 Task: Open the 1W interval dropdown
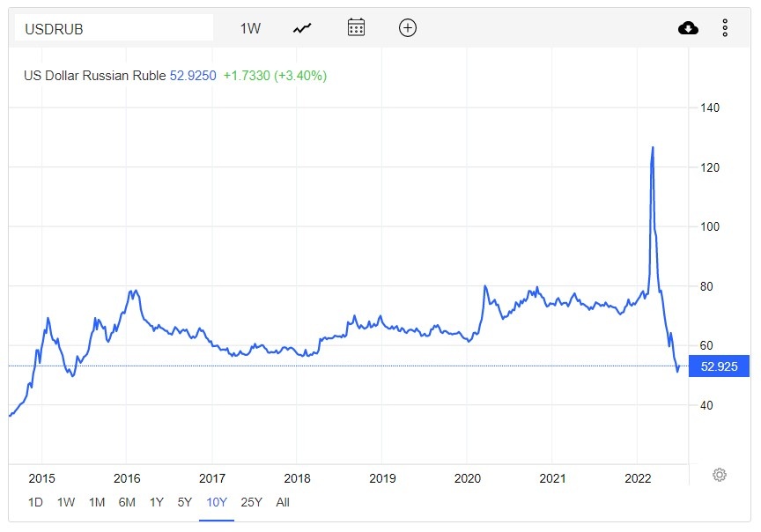point(250,28)
